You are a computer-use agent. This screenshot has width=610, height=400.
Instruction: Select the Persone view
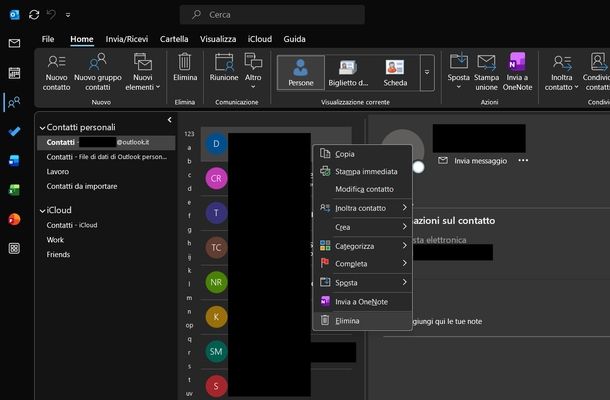pyautogui.click(x=301, y=73)
